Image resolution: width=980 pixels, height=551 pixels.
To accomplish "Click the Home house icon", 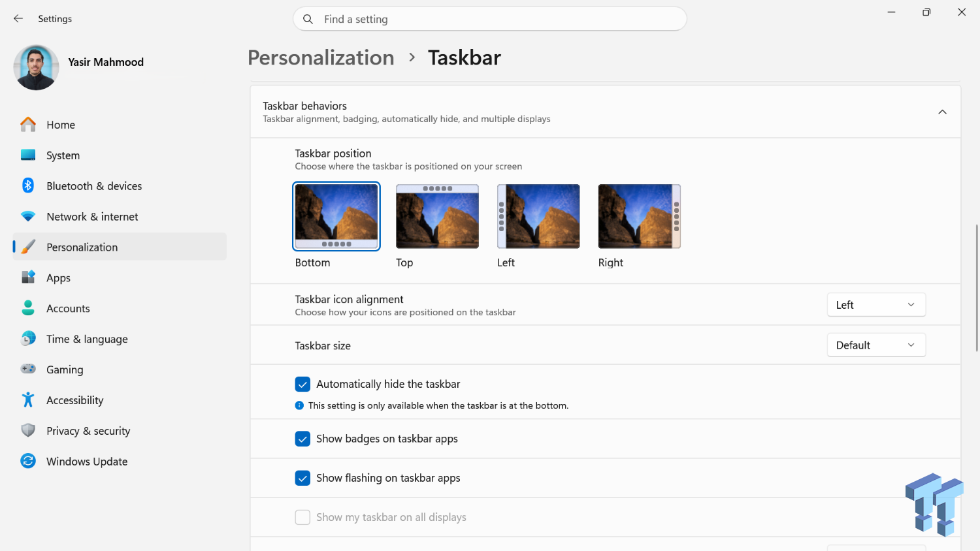I will click(28, 124).
